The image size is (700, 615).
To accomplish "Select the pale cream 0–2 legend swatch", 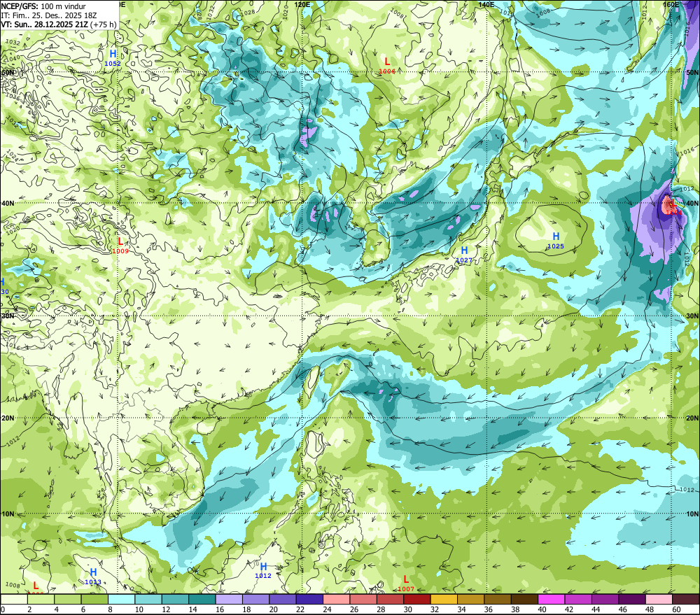I will (14, 599).
